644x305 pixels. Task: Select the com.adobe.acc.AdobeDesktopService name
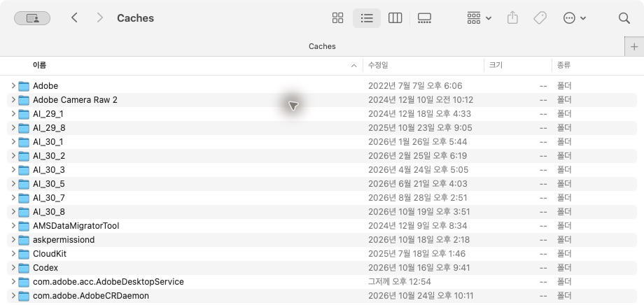(108, 282)
